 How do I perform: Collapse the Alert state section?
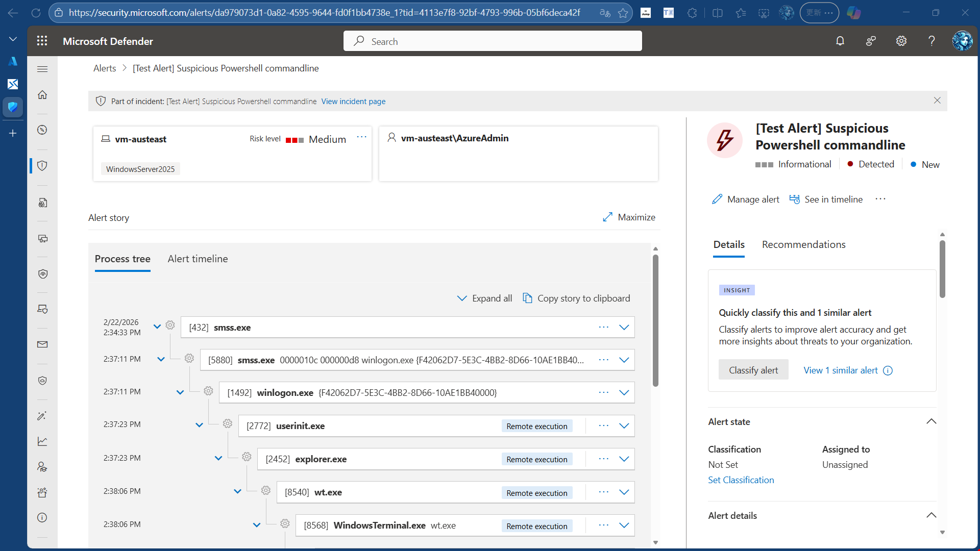[x=931, y=421]
